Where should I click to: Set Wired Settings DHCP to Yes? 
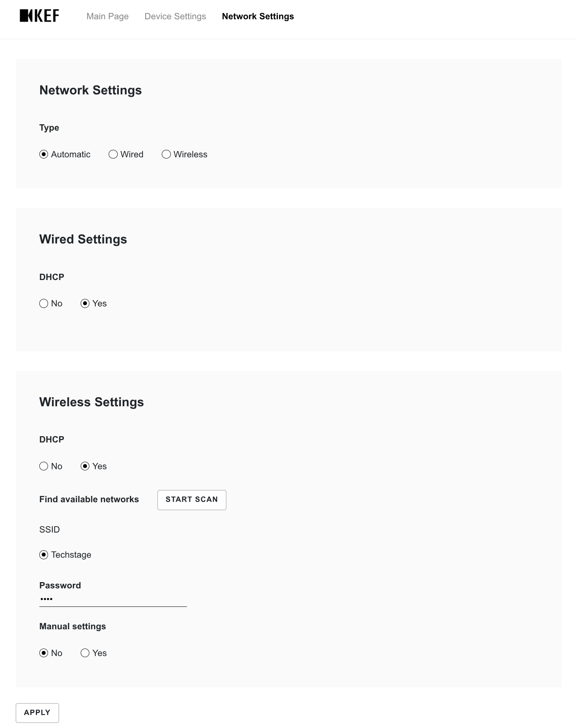pyautogui.click(x=85, y=304)
